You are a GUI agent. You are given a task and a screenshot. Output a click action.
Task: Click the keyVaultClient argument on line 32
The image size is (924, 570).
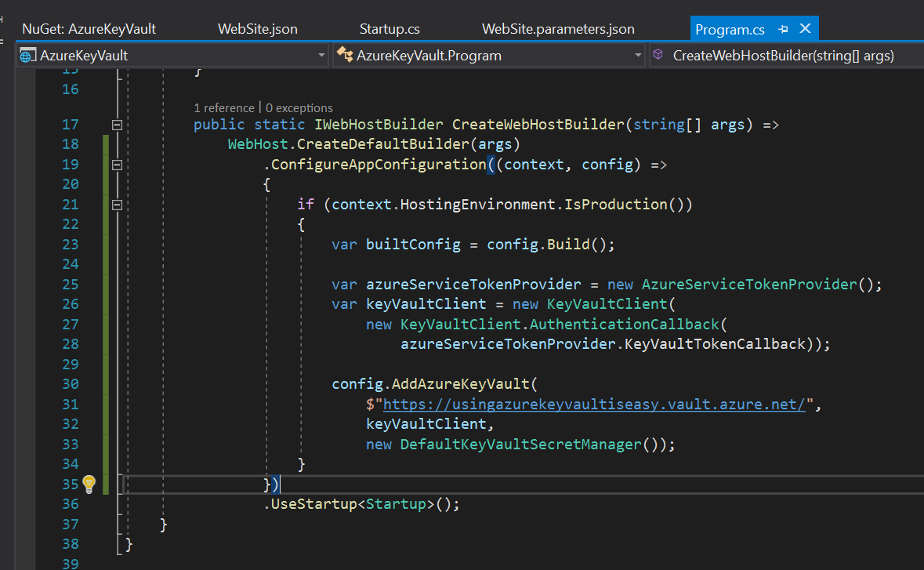pos(426,424)
